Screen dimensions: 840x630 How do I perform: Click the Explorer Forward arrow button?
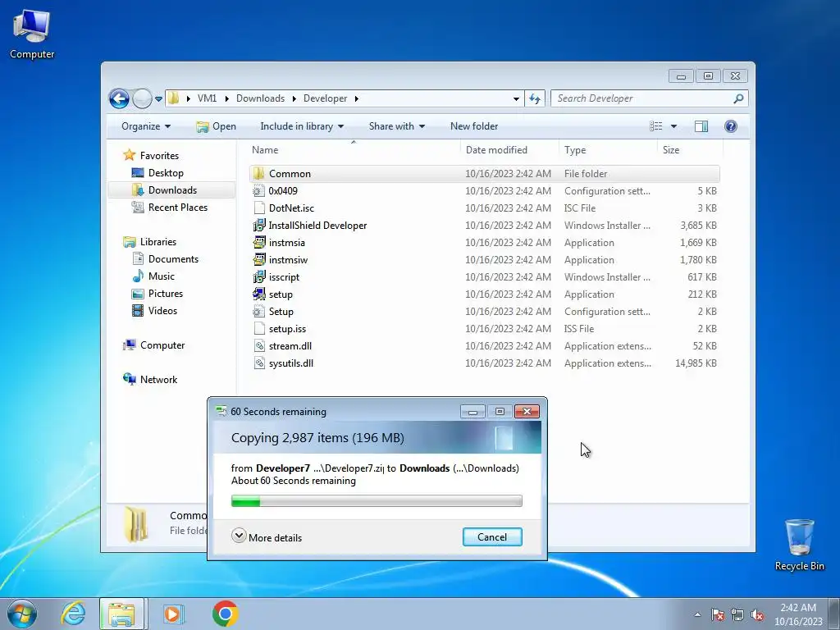[142, 98]
